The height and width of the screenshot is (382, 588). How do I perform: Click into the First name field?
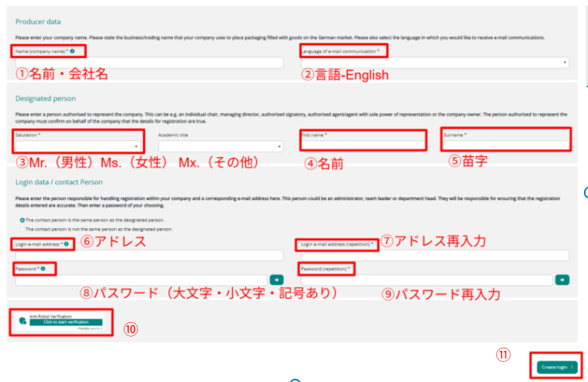click(363, 147)
